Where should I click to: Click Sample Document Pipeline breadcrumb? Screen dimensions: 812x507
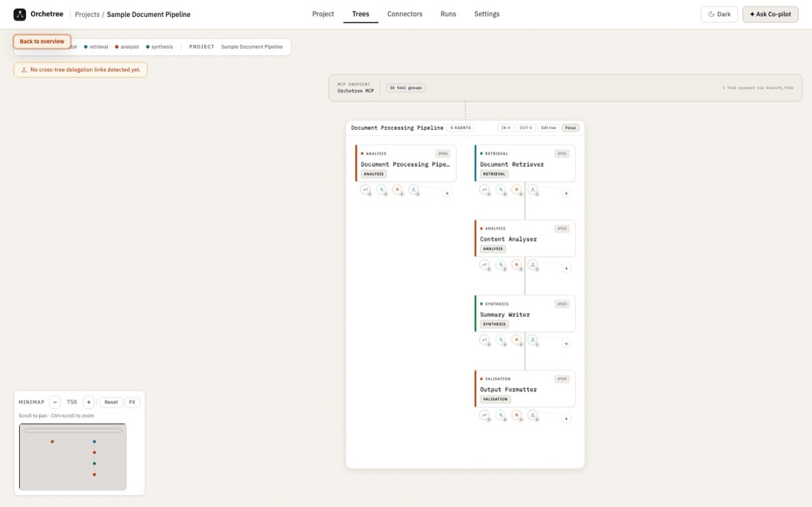point(148,15)
